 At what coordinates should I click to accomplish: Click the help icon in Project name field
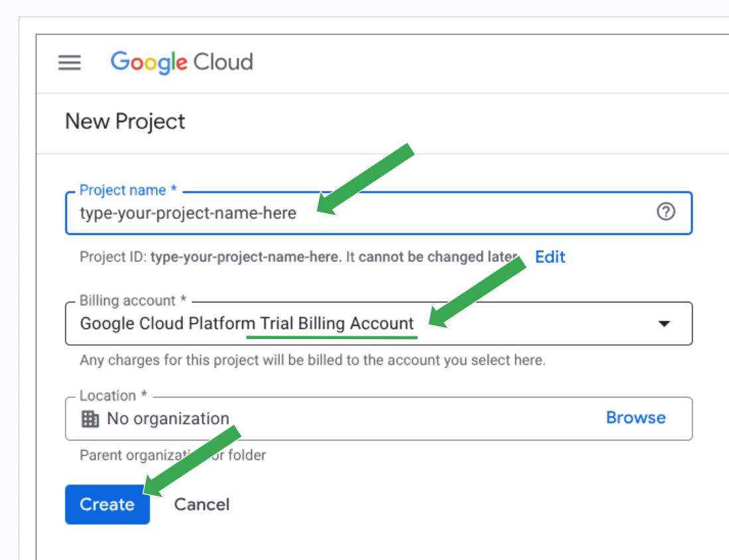[x=665, y=212]
